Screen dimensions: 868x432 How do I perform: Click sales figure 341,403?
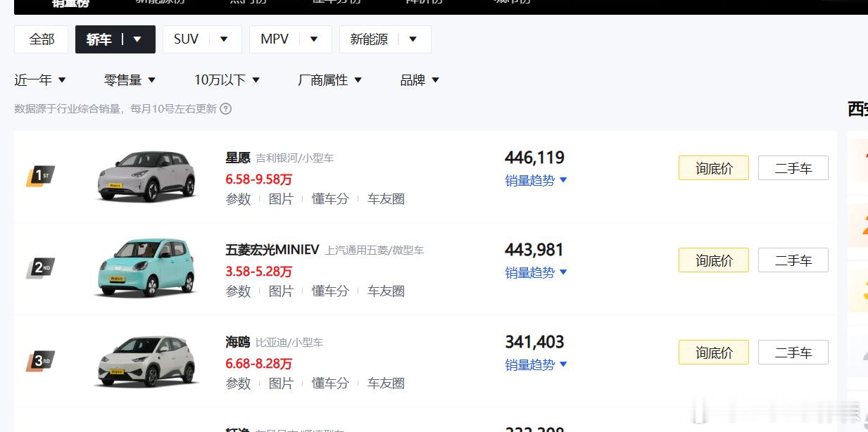[534, 342]
